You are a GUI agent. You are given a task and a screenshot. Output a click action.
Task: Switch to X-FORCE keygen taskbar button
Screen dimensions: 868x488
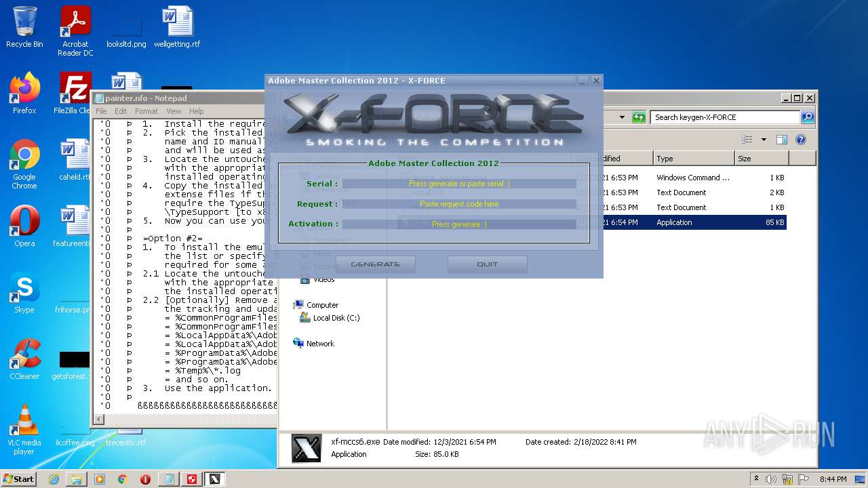[215, 479]
